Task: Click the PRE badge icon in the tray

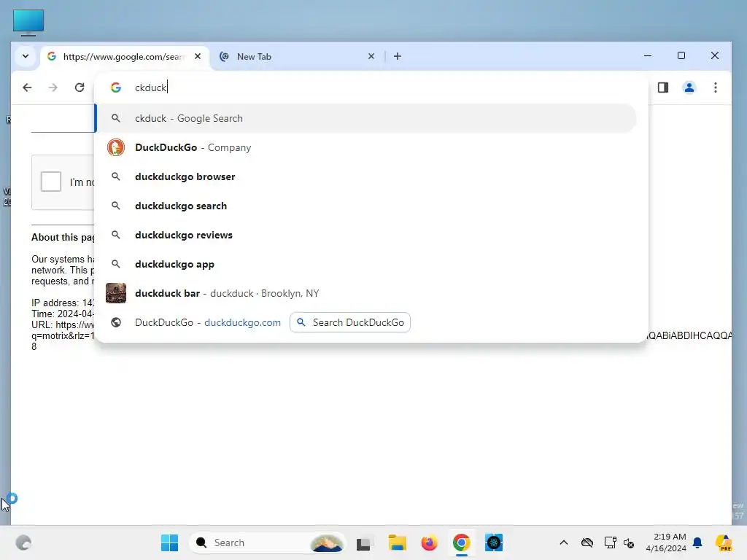Action: click(x=724, y=542)
